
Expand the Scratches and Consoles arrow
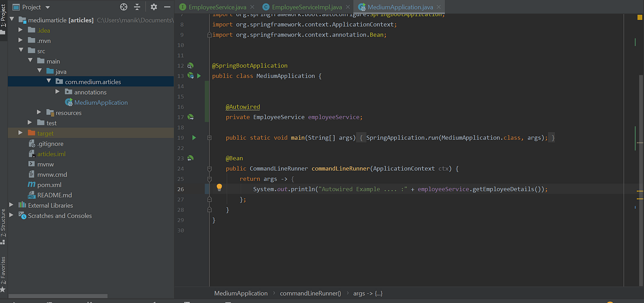(12, 215)
